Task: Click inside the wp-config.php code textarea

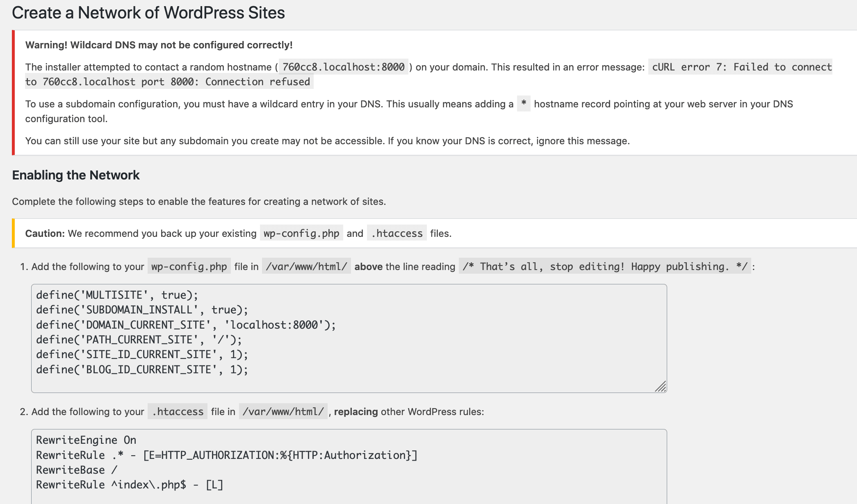Action: (349, 338)
